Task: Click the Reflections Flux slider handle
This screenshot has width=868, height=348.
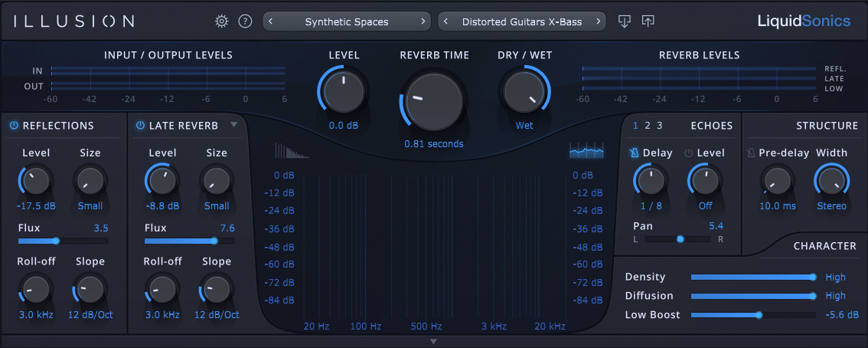Action: pos(56,241)
